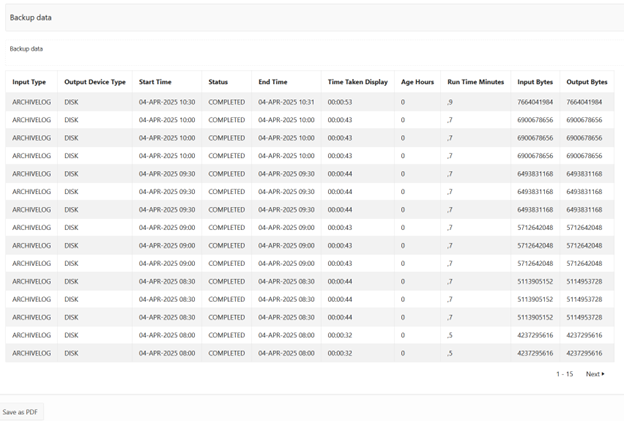Image resolution: width=624 pixels, height=421 pixels.
Task: Click the ,9 run time minutes cell
Action: pos(452,102)
